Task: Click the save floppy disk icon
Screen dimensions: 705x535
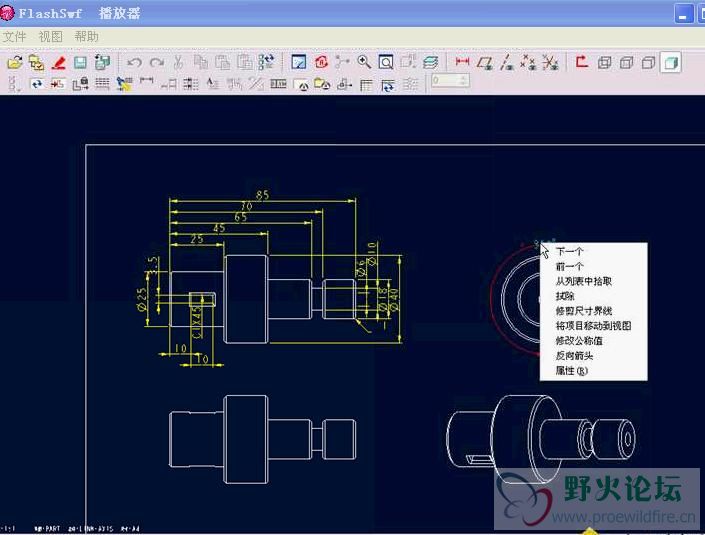Action: click(80, 62)
